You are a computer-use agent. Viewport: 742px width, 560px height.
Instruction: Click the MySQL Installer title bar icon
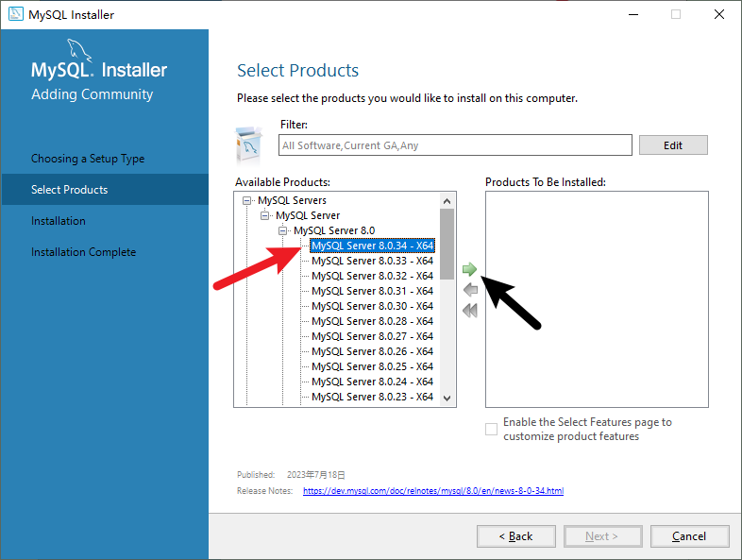[16, 14]
